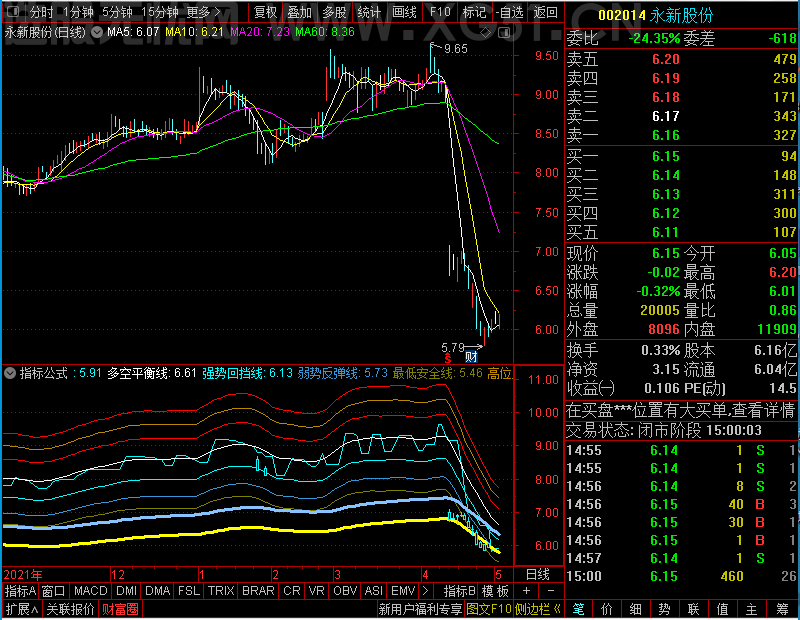Open F10 company info
The width and height of the screenshot is (800, 620).
point(440,12)
